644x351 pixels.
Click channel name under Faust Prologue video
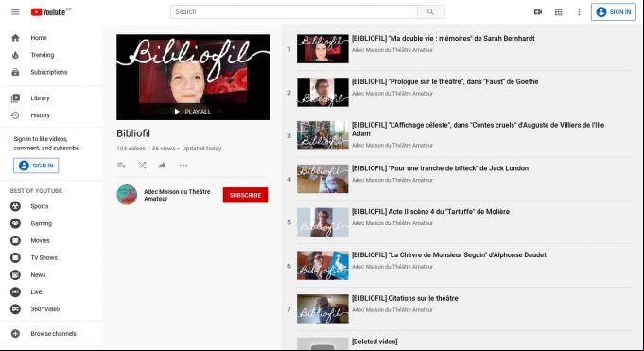pyautogui.click(x=392, y=94)
